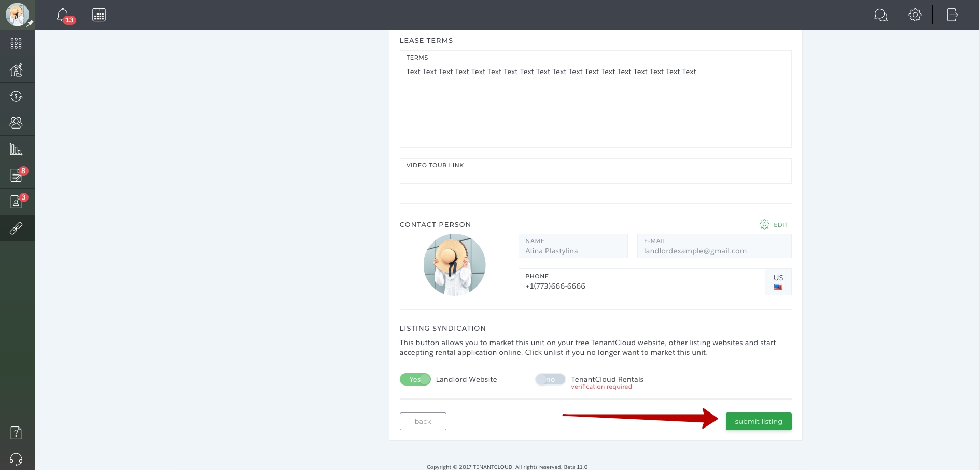Click the E-mail field
Image resolution: width=980 pixels, height=470 pixels.
point(714,246)
